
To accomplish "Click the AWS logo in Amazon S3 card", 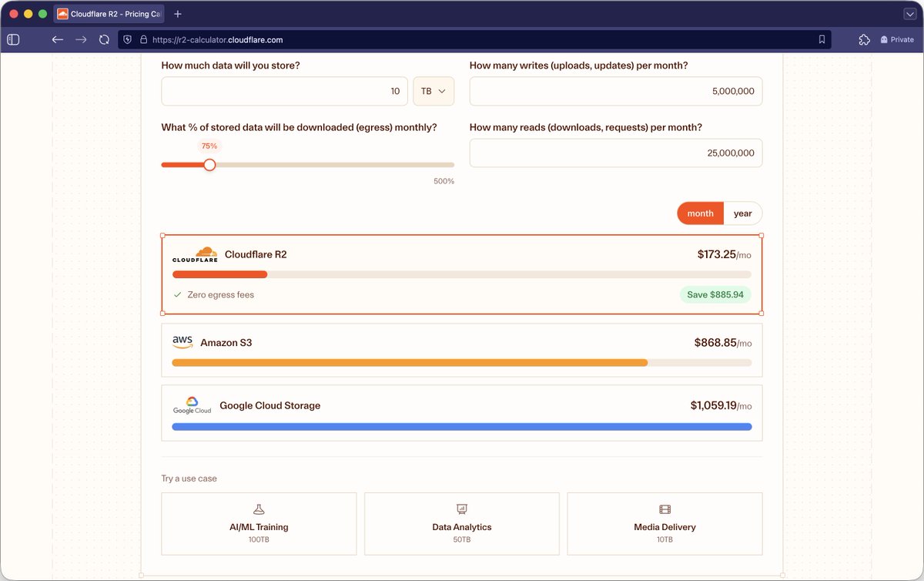I will [182, 342].
